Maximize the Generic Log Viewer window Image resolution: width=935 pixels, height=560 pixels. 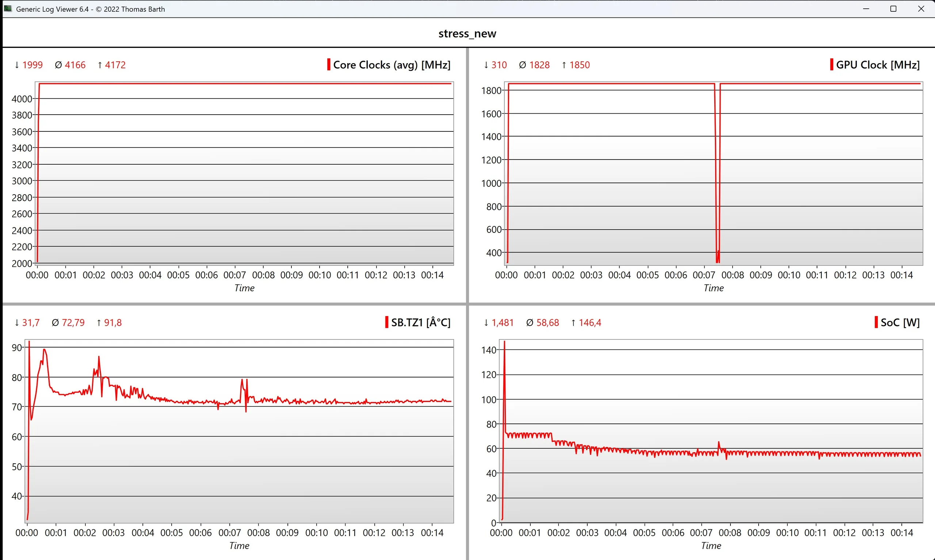click(x=893, y=9)
